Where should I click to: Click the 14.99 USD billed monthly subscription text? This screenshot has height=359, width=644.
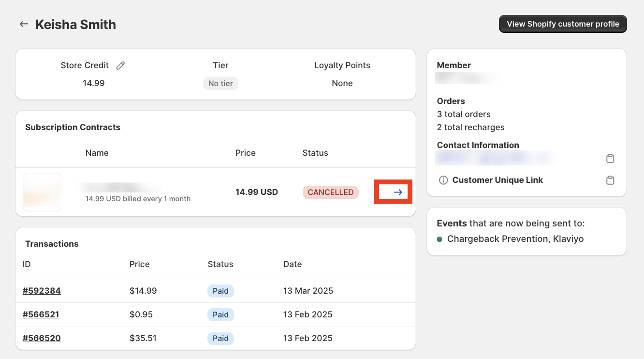[138, 199]
